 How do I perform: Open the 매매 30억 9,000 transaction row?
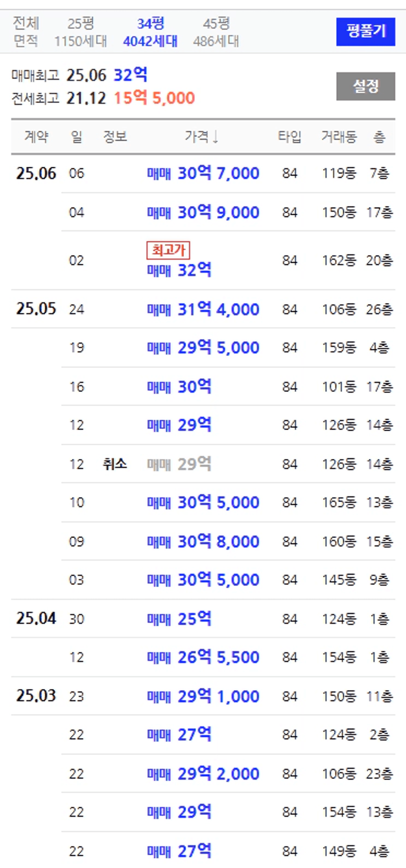tap(228, 212)
